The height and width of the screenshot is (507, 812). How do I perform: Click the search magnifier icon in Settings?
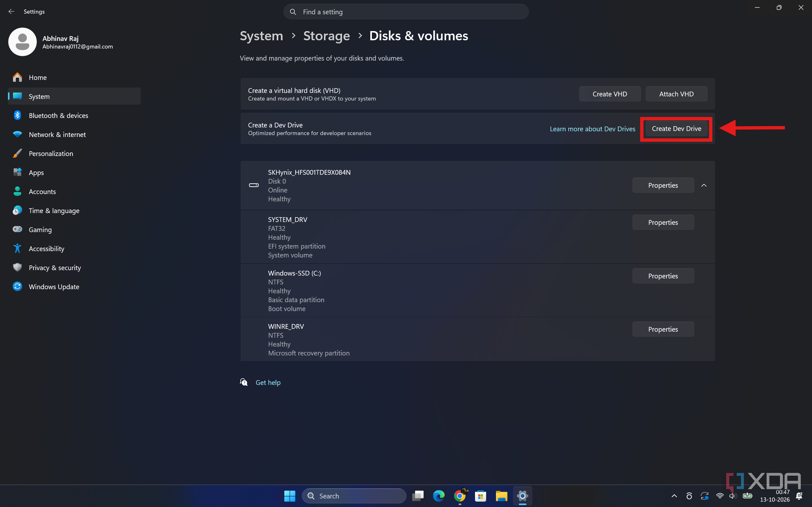[x=293, y=12]
